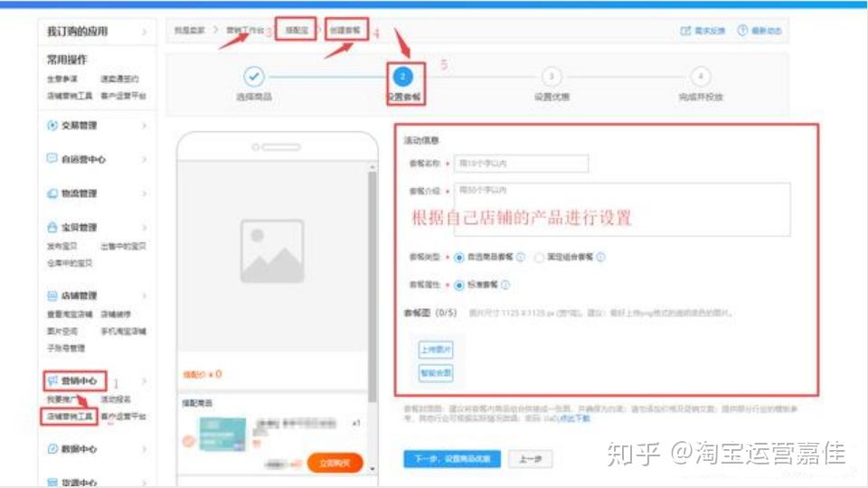
Task: Click the 智能合图 button
Action: click(x=436, y=373)
